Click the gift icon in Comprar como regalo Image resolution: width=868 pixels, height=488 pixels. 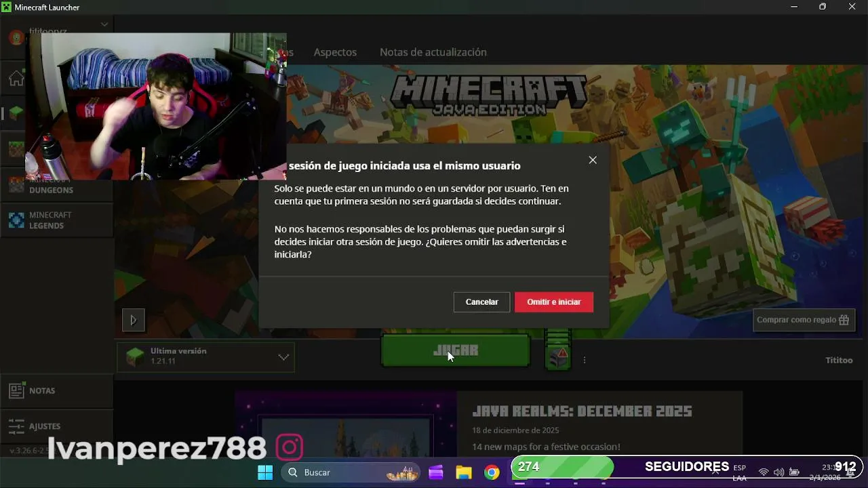pos(844,320)
